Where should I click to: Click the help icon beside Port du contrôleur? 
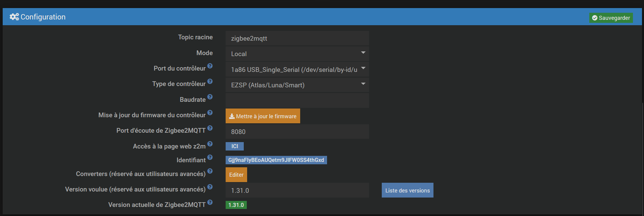(x=210, y=66)
